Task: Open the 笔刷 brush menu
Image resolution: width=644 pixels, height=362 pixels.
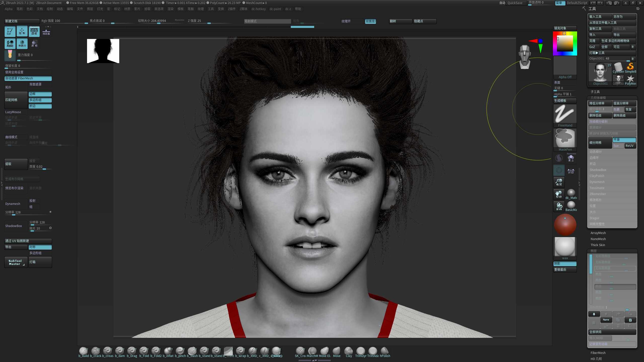Action: coord(20,9)
